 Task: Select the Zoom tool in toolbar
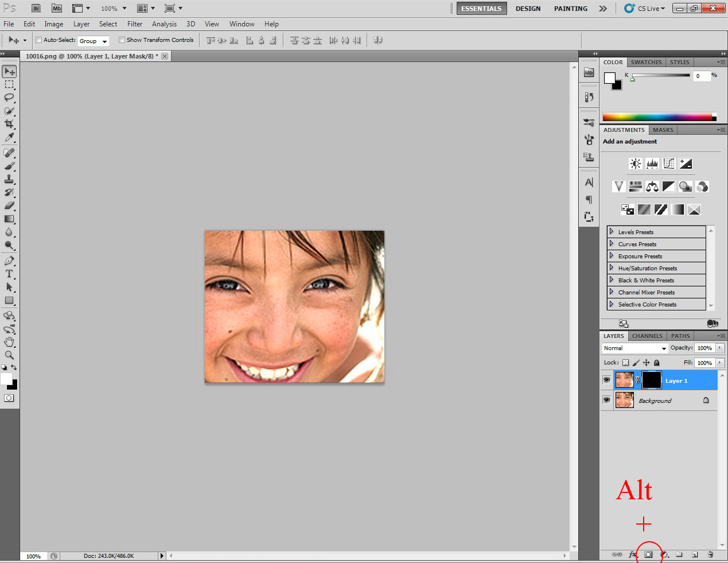[x=9, y=355]
